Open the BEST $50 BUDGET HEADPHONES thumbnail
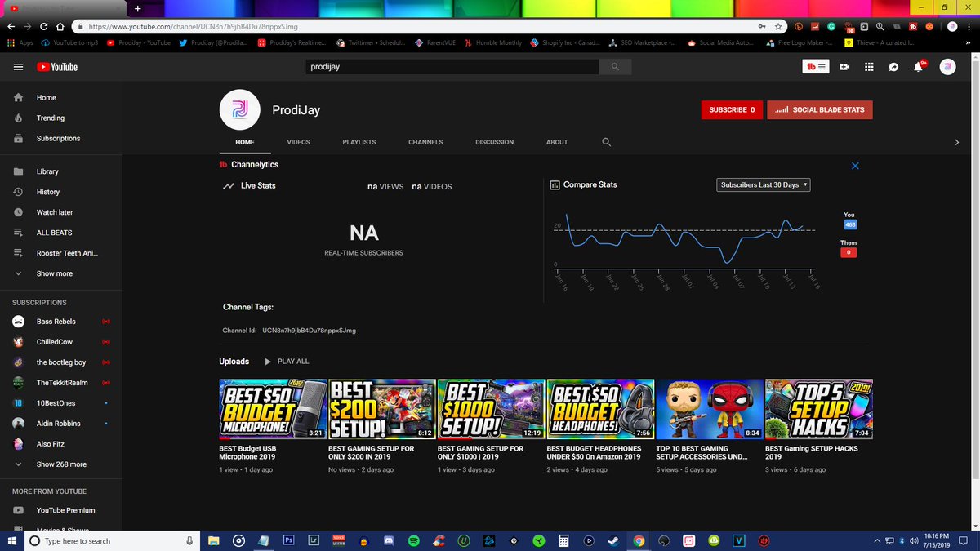980x551 pixels. 600,409
